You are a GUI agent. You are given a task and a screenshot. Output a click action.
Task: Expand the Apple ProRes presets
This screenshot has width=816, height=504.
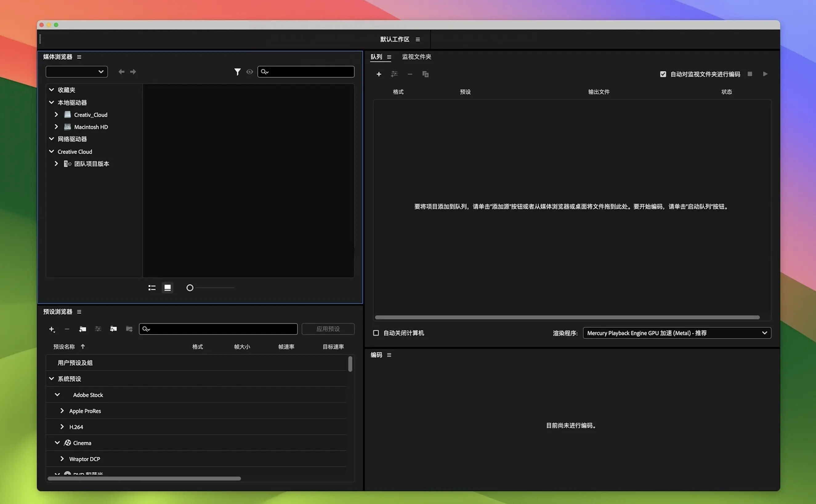(x=62, y=411)
